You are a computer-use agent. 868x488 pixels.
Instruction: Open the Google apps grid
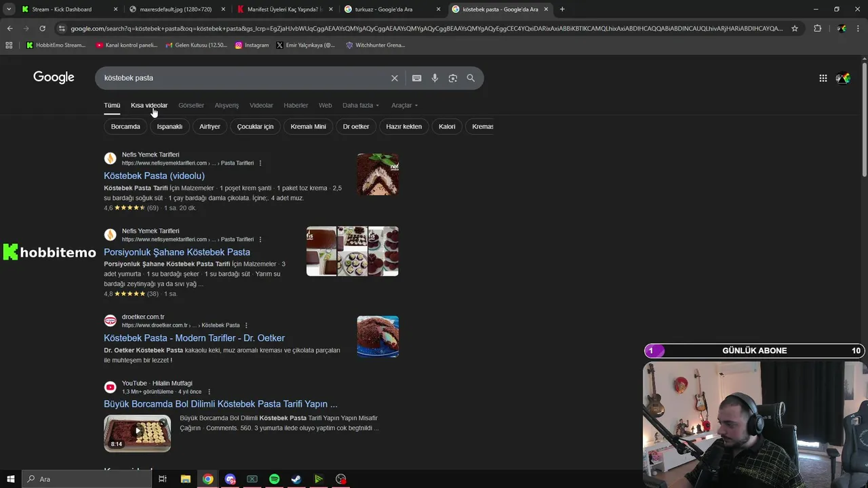[823, 78]
